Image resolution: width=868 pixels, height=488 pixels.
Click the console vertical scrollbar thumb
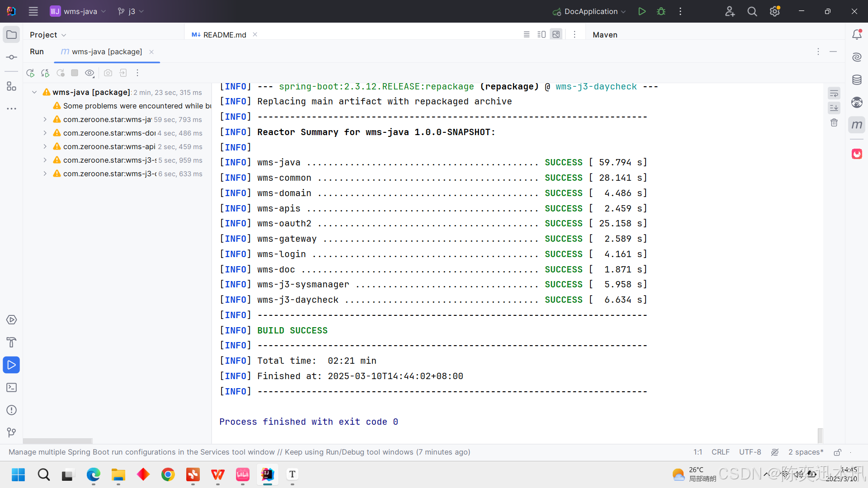[x=820, y=435]
